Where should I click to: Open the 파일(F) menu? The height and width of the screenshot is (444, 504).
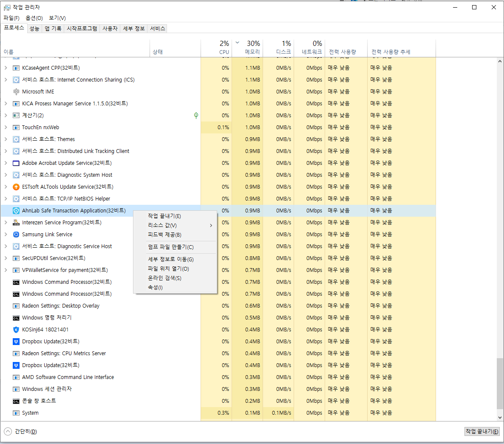[11, 18]
